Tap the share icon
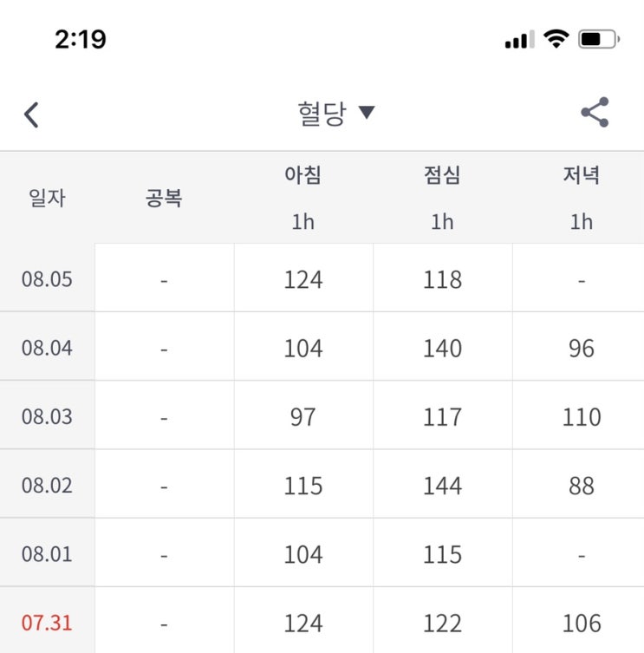The image size is (644, 653). coord(595,113)
